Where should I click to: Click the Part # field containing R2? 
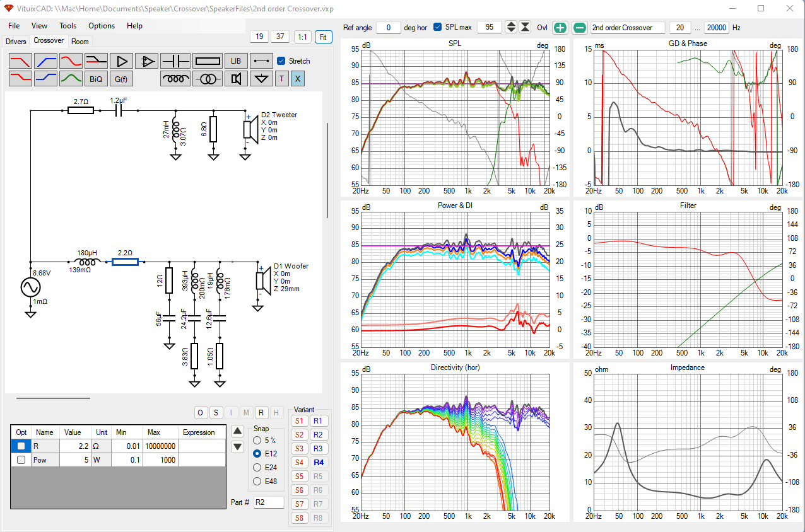[x=269, y=502]
